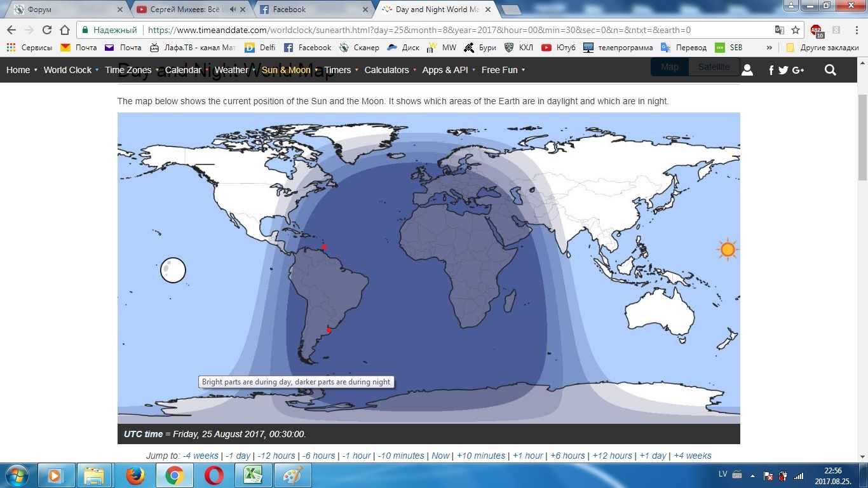The height and width of the screenshot is (488, 868).
Task: Open timeanddate Facebook social icon
Action: pyautogui.click(x=771, y=71)
